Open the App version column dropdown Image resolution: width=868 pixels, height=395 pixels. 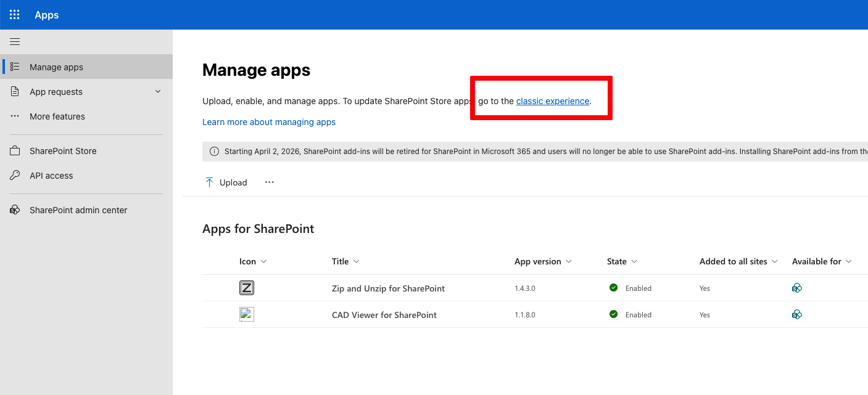click(x=569, y=261)
